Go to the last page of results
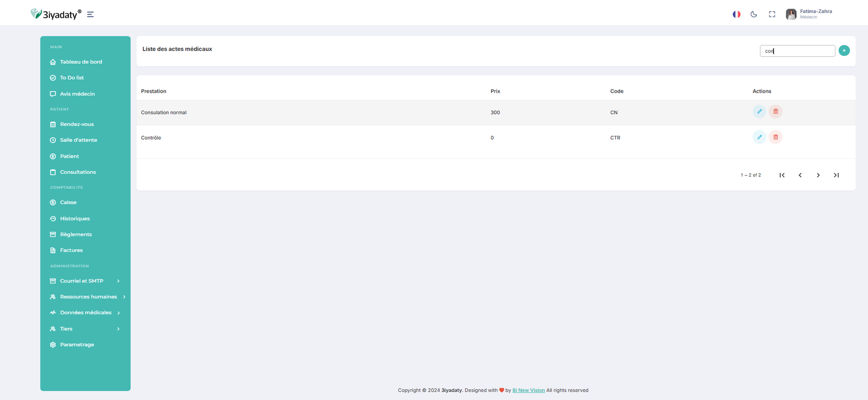The width and height of the screenshot is (868, 400). coord(836,175)
